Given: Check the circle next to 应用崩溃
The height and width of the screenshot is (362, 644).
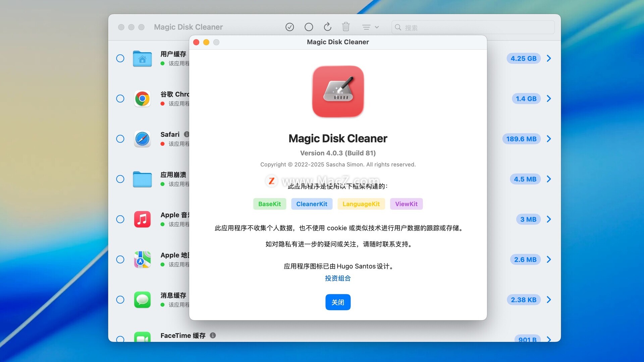Looking at the screenshot, I should click(x=120, y=179).
